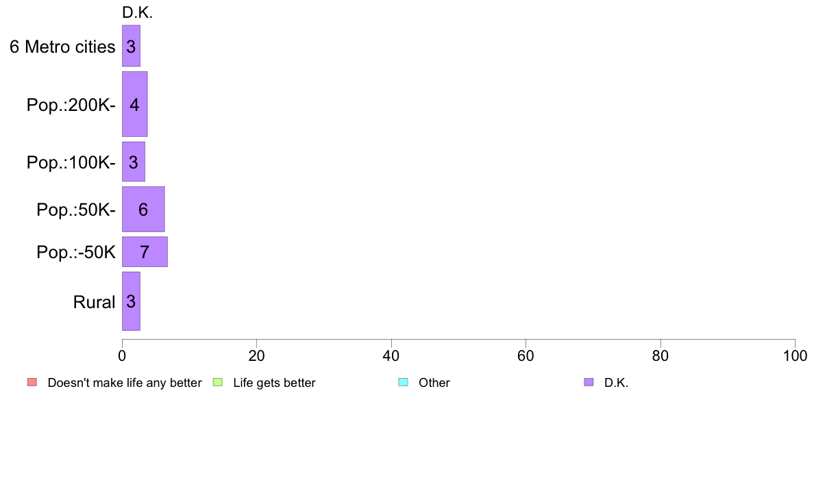Viewport: 814px width, 504px height.
Task: Click the green Life gets better legend swatch
Action: click(x=217, y=383)
